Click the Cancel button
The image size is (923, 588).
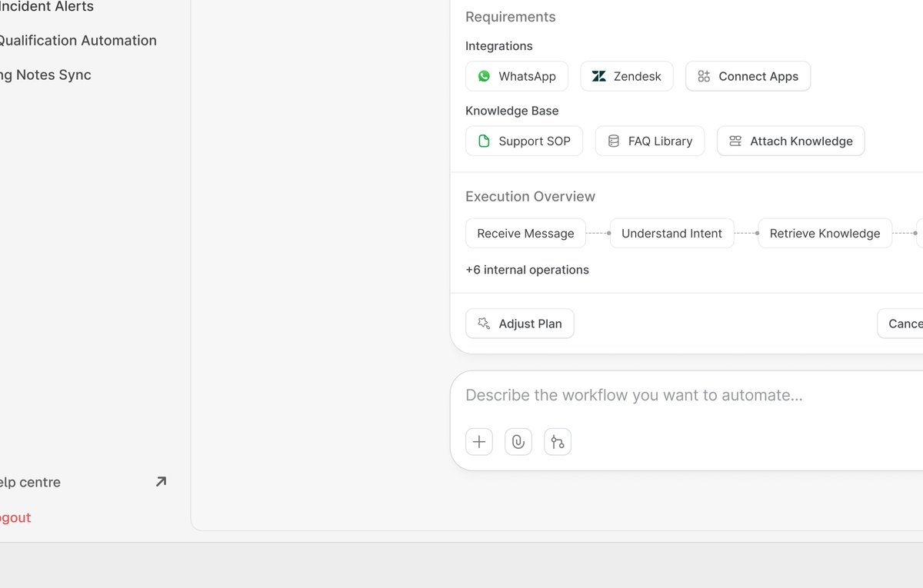[x=900, y=324]
